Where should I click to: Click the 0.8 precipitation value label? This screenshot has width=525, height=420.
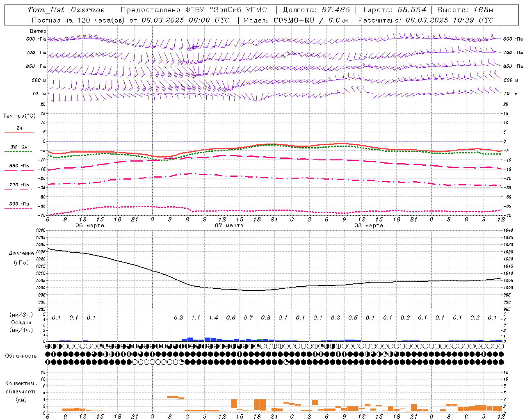pos(266,317)
